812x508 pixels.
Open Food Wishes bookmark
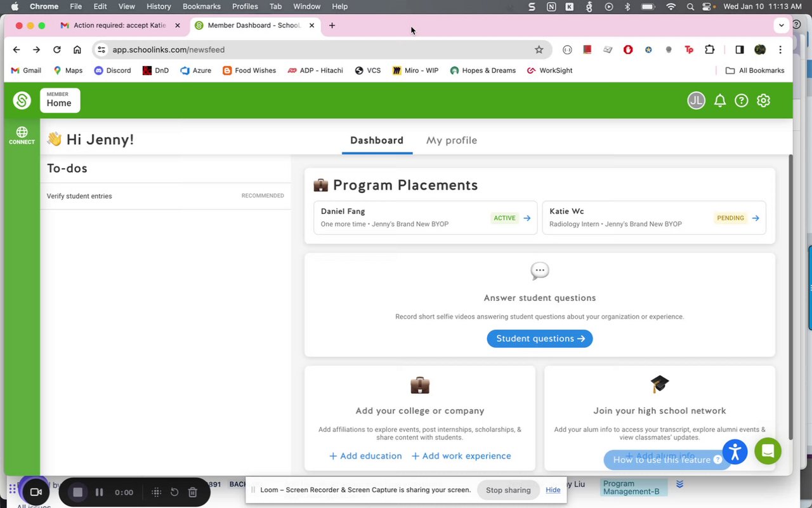coord(249,70)
